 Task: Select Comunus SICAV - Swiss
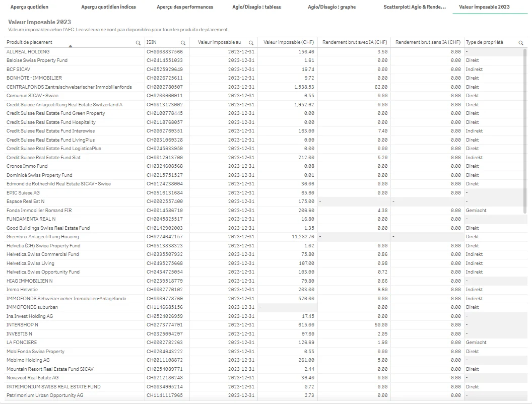click(32, 96)
